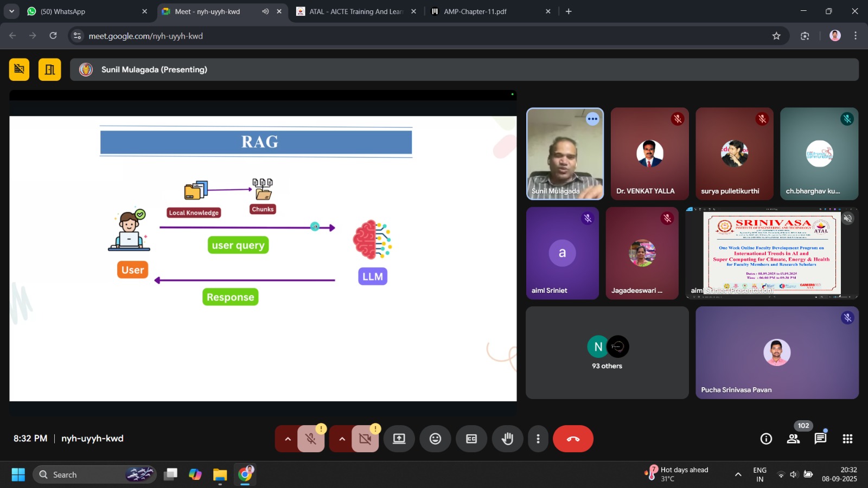Open the Chrome profile avatar
This screenshot has height=488, width=868.
click(x=835, y=36)
